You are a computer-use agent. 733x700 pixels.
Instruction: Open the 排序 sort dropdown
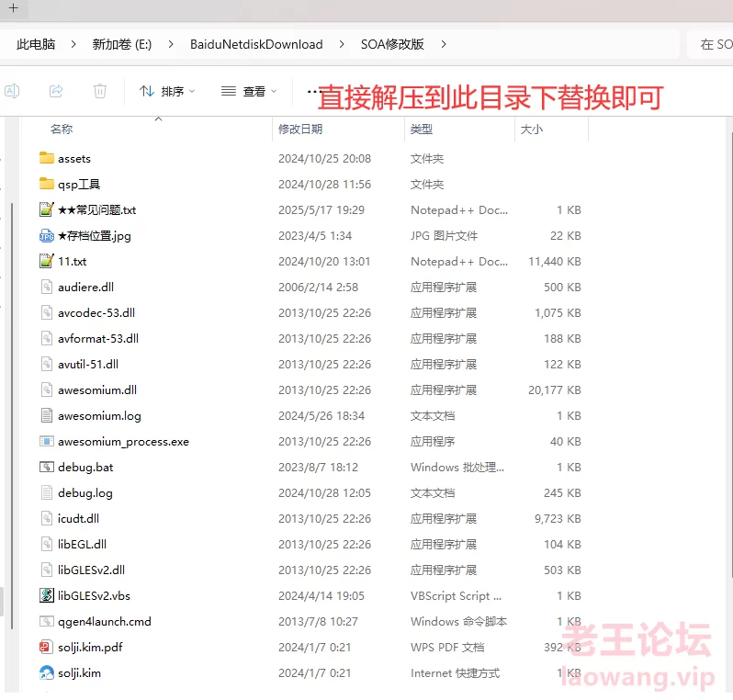click(167, 91)
